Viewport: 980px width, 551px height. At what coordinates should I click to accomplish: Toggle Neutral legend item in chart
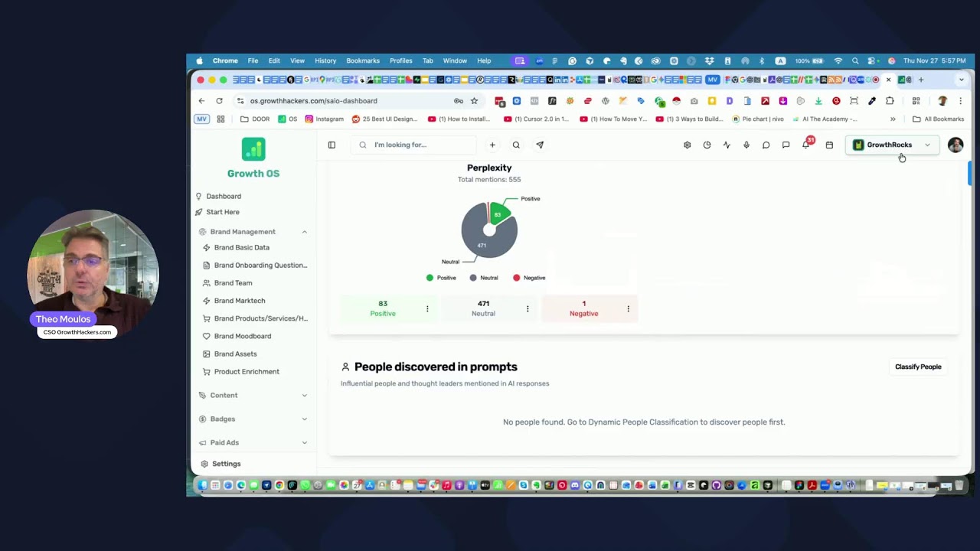tap(484, 278)
